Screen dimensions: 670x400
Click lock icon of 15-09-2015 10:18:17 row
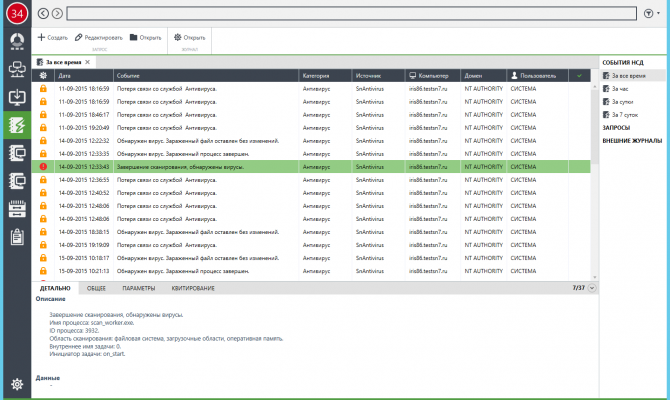pyautogui.click(x=43, y=258)
